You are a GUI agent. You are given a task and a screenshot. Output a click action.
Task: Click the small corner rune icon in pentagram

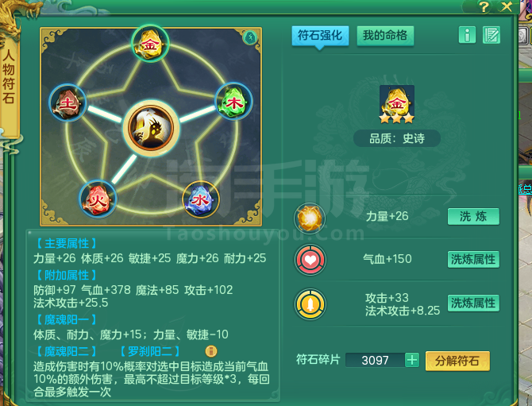(x=250, y=37)
